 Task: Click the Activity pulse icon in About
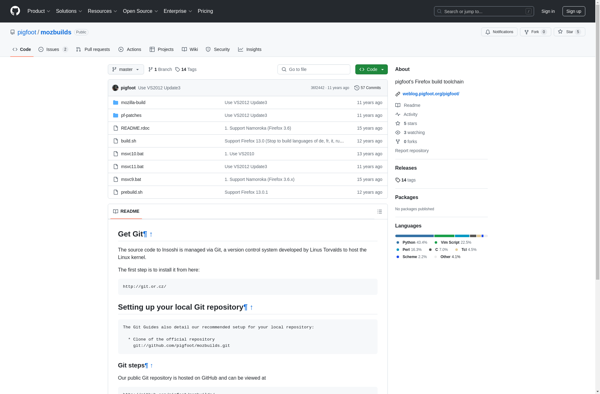click(x=398, y=114)
